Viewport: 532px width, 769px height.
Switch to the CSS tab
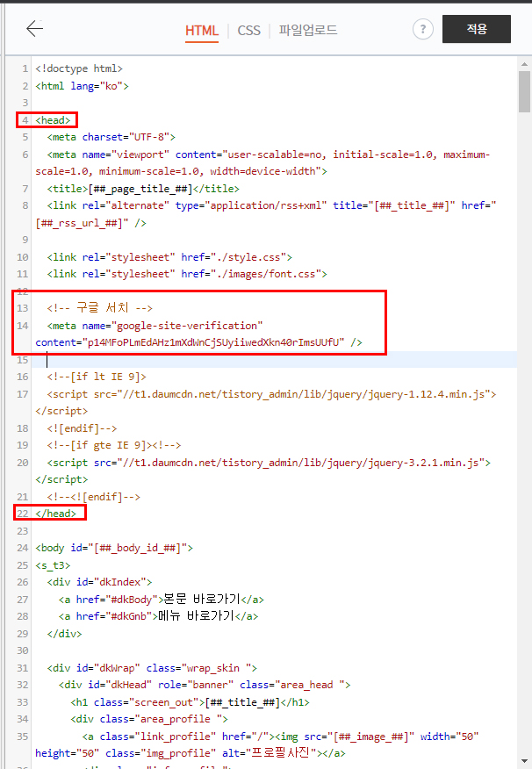[248, 31]
